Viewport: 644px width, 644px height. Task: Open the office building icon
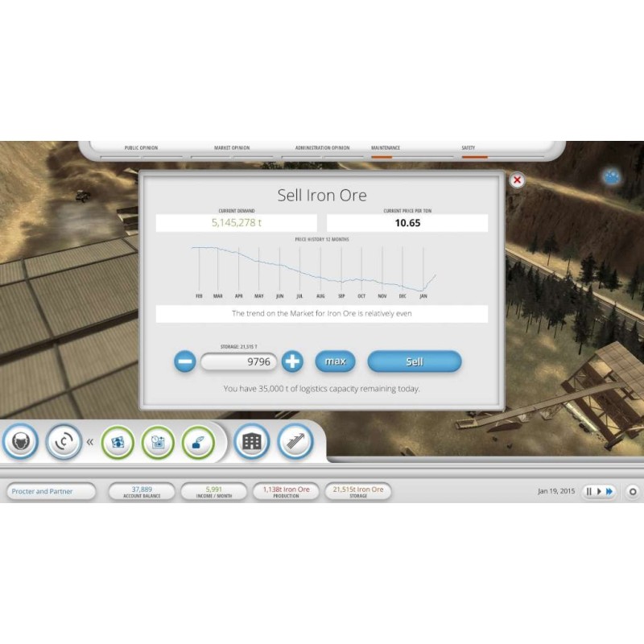[251, 442]
